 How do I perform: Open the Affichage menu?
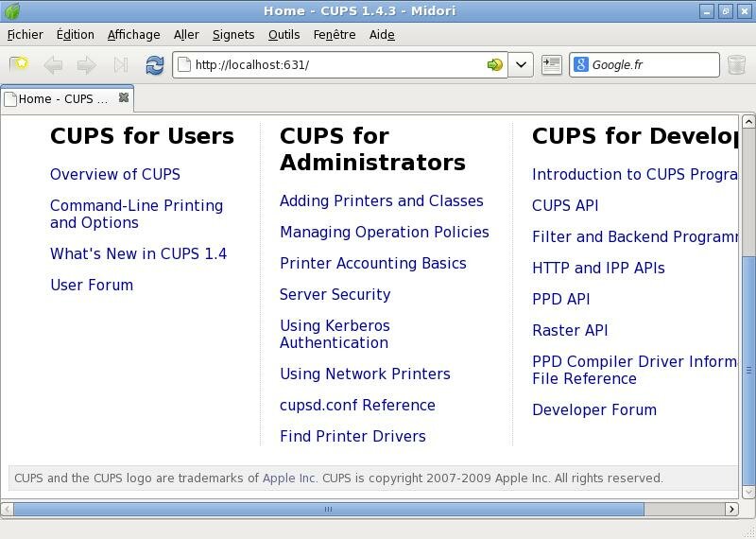[x=133, y=35]
